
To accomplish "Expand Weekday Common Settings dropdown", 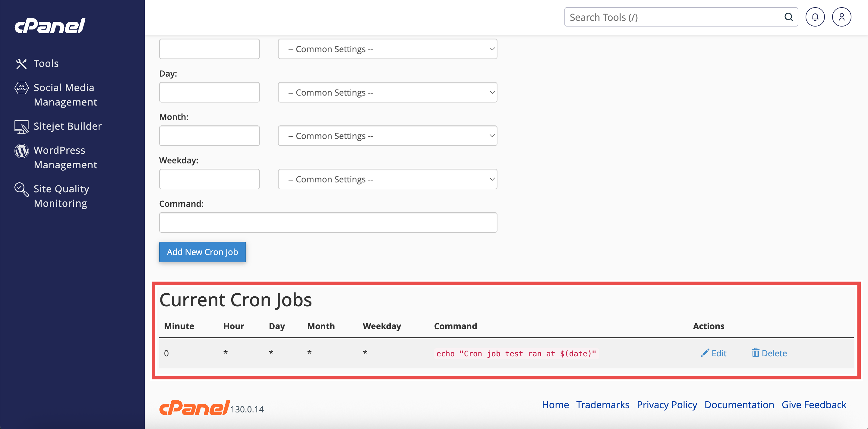I will pyautogui.click(x=387, y=179).
